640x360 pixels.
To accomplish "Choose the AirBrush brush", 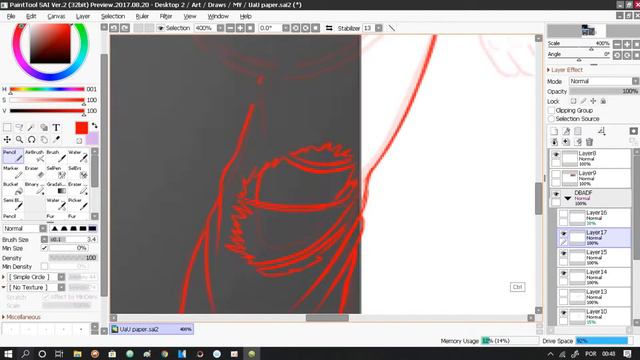I will tap(35, 156).
